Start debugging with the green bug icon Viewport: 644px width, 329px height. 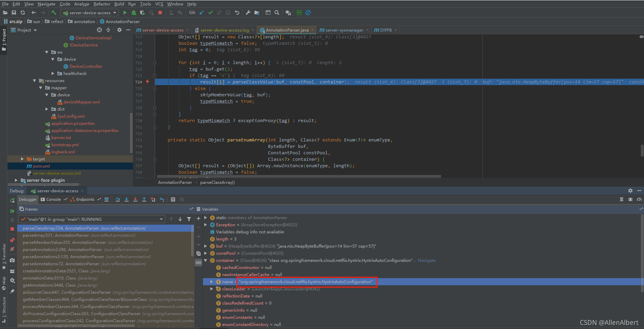pos(134,13)
